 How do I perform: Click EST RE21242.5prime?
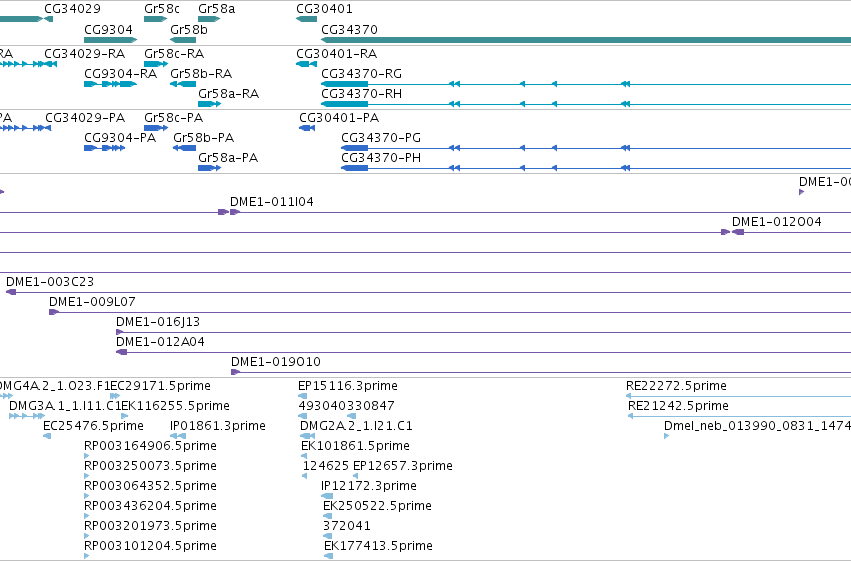point(678,406)
